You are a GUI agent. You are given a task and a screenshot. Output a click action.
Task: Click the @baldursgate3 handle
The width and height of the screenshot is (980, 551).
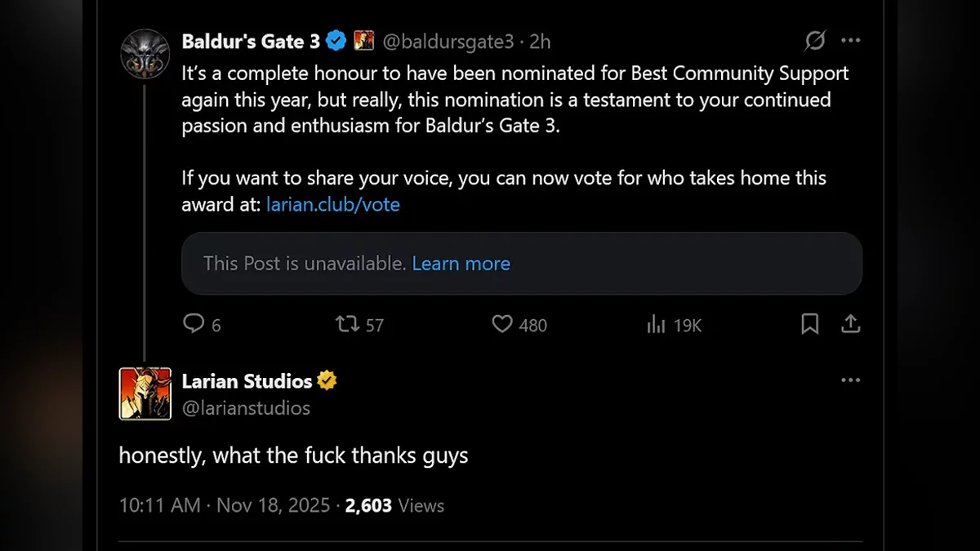tap(449, 40)
